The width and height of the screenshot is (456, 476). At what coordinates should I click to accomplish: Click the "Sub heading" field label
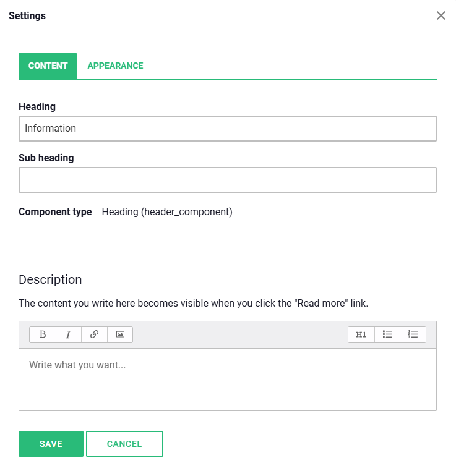[46, 158]
